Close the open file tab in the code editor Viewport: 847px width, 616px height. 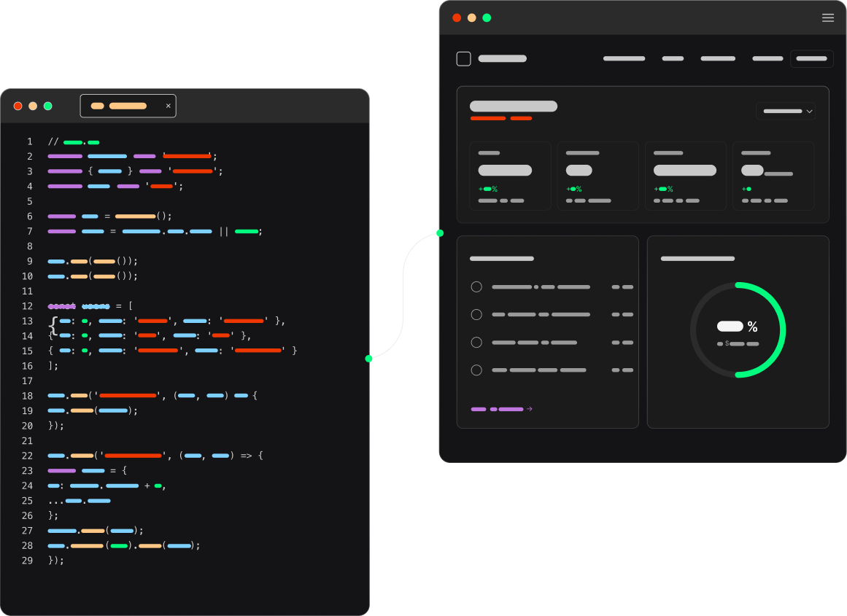[169, 106]
